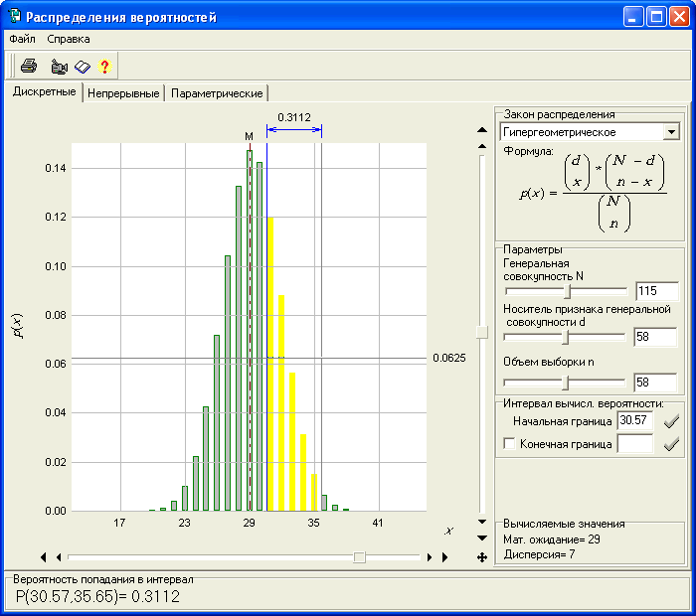Click the printer icon in the toolbar
Viewport: 696px width, 616px height.
pos(29,67)
